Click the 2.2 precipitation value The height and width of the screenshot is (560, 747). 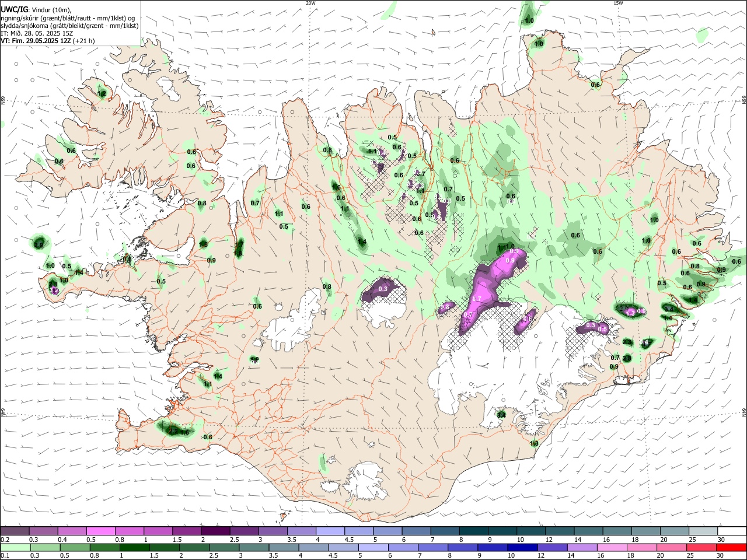(173, 431)
